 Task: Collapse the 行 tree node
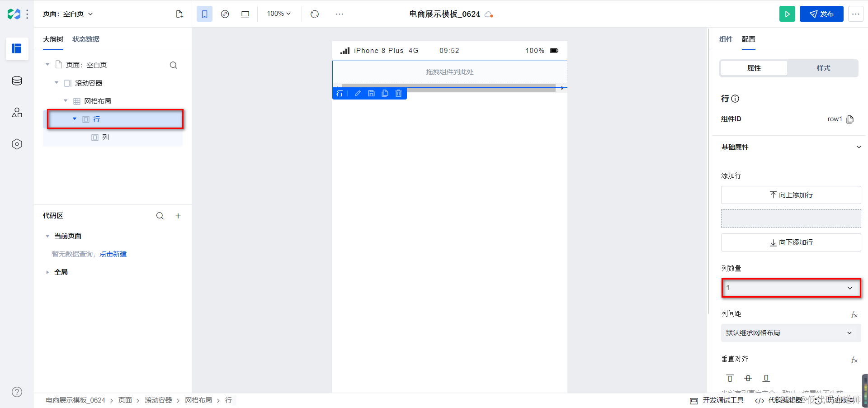(x=75, y=119)
